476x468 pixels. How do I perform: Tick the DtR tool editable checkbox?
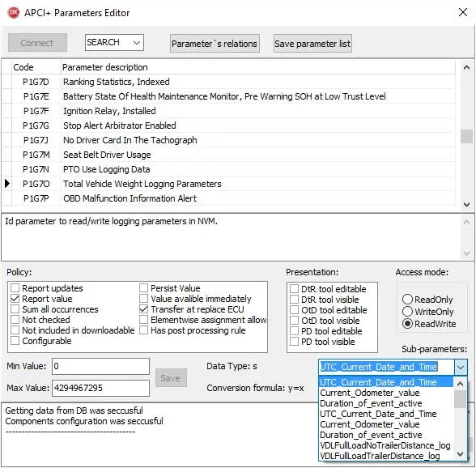click(294, 288)
